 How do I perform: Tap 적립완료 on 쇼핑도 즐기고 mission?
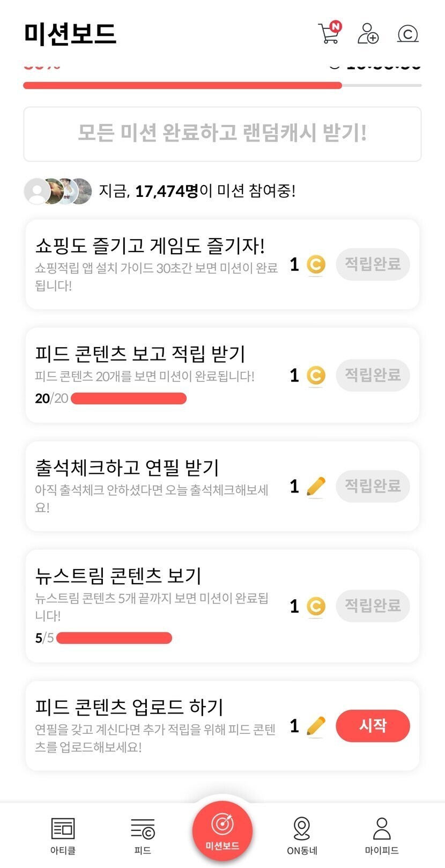(373, 264)
